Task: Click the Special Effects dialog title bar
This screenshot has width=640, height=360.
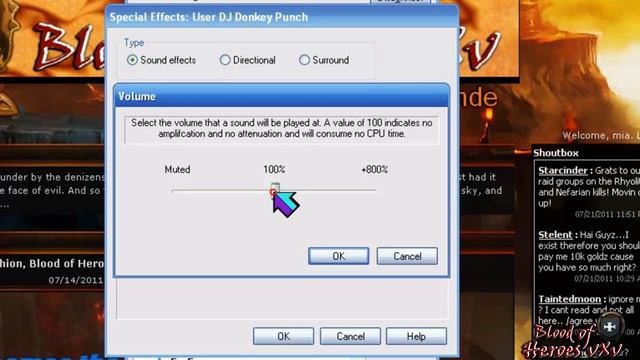Action: pyautogui.click(x=282, y=17)
